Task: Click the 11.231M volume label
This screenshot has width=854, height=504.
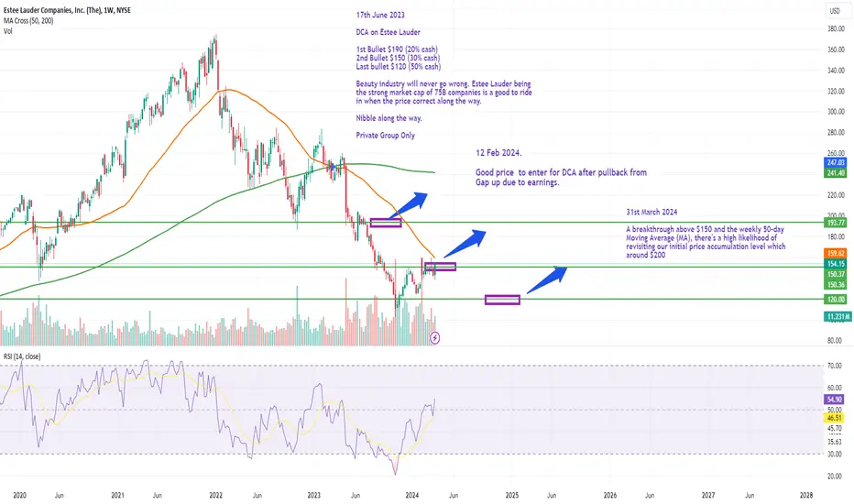Action: coord(836,316)
